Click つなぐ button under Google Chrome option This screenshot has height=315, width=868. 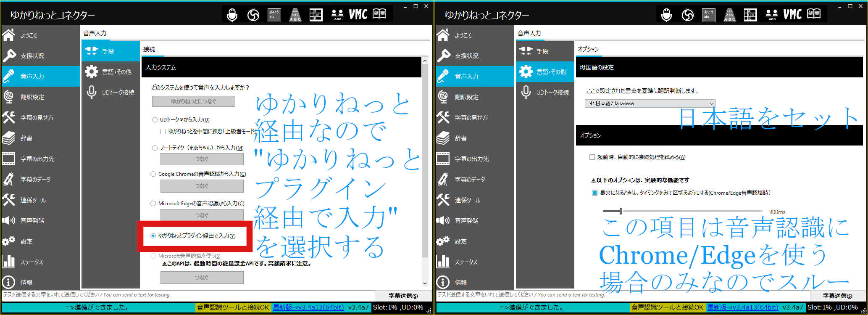pyautogui.click(x=202, y=186)
